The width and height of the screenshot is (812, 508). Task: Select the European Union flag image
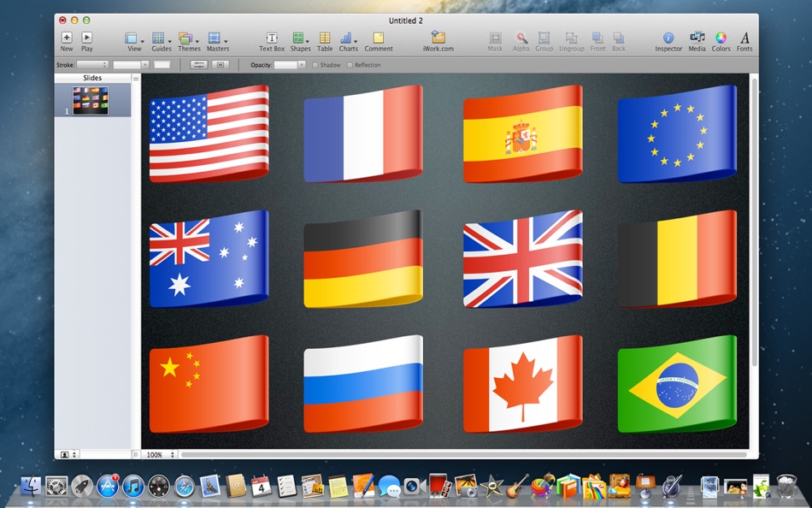click(677, 133)
